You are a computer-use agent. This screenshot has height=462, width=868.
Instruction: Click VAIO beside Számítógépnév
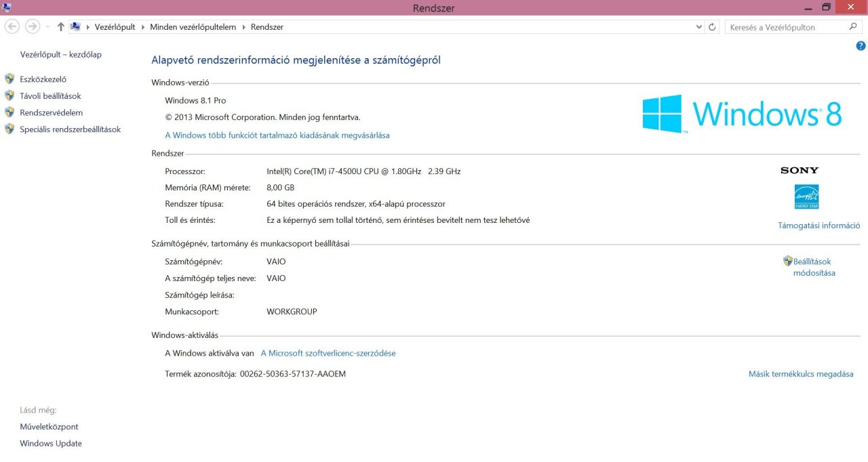click(276, 261)
